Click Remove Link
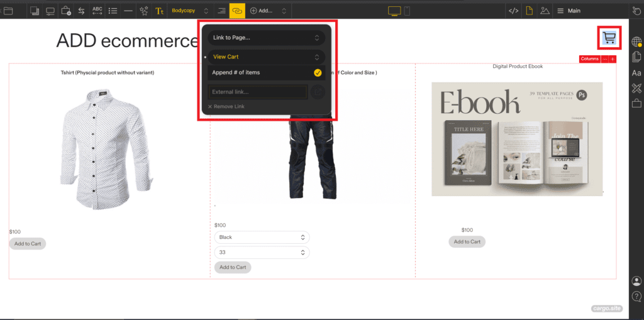Viewport: 644px width, 320px height. point(226,106)
